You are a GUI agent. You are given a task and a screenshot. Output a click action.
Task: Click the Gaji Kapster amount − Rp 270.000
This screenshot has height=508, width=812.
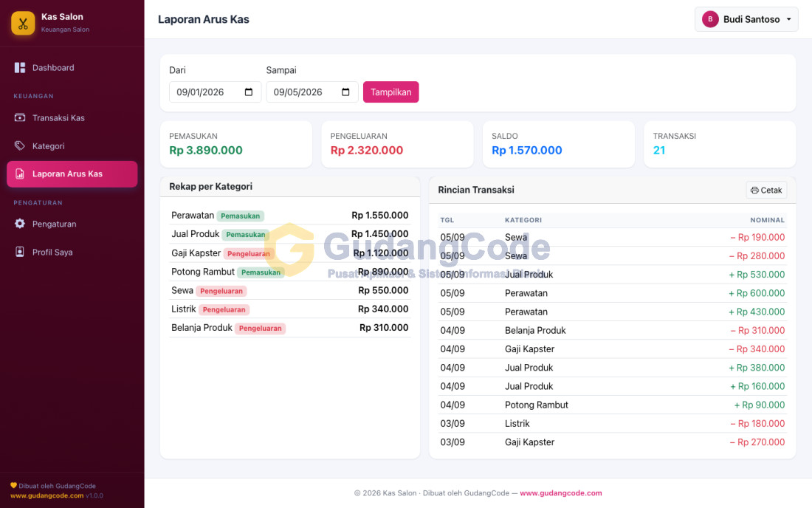pyautogui.click(x=757, y=442)
